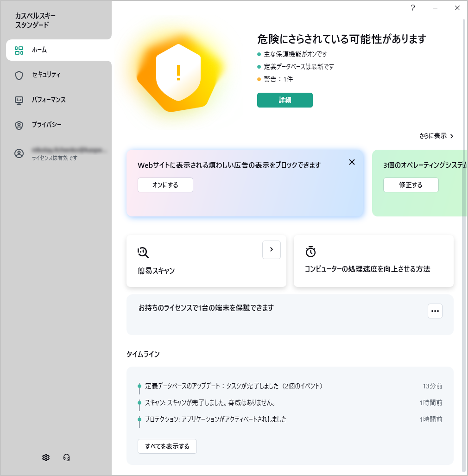Open the プライバシー section
Viewport: 468px width, 476px height.
pyautogui.click(x=59, y=125)
